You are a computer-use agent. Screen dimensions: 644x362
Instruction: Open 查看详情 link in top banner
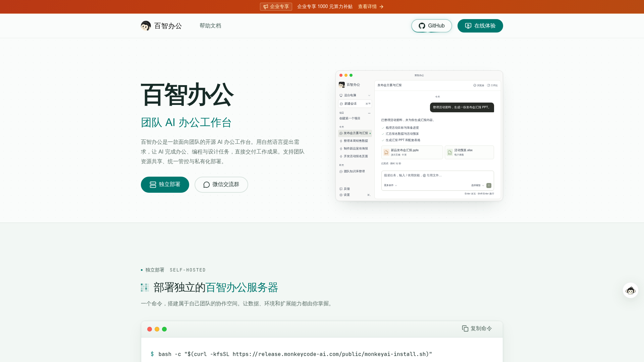(x=371, y=7)
